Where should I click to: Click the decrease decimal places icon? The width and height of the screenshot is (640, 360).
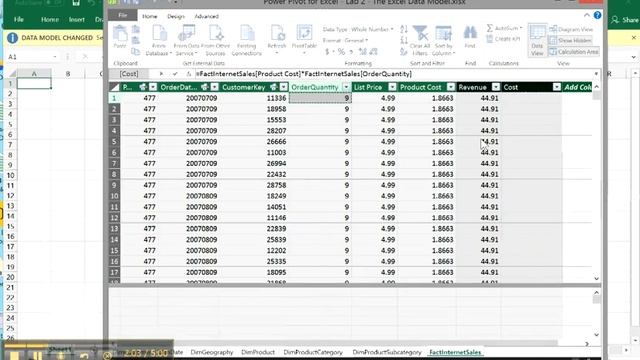point(373,51)
